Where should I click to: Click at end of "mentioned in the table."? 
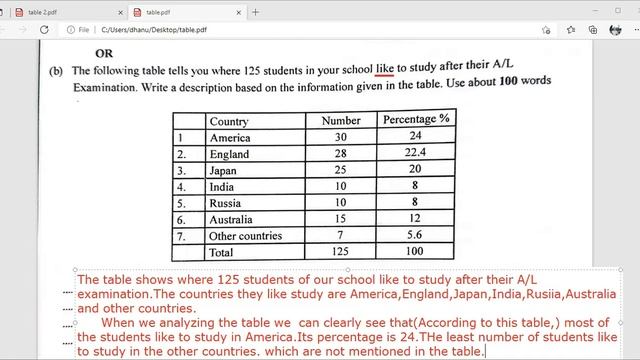pyautogui.click(x=484, y=351)
